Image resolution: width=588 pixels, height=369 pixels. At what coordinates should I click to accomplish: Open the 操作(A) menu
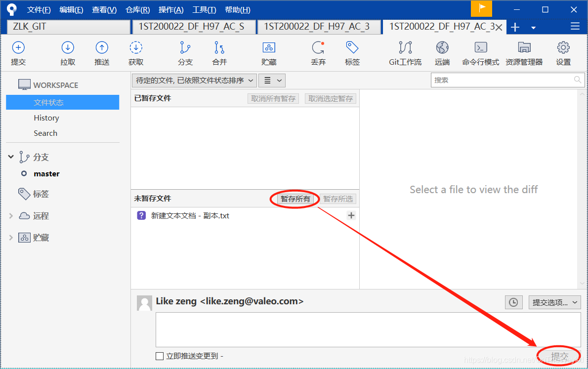point(171,10)
